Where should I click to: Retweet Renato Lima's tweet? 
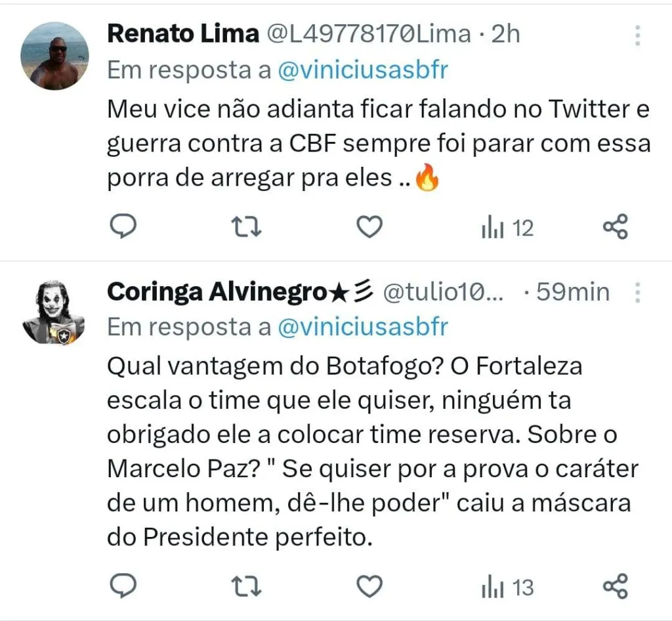248,227
